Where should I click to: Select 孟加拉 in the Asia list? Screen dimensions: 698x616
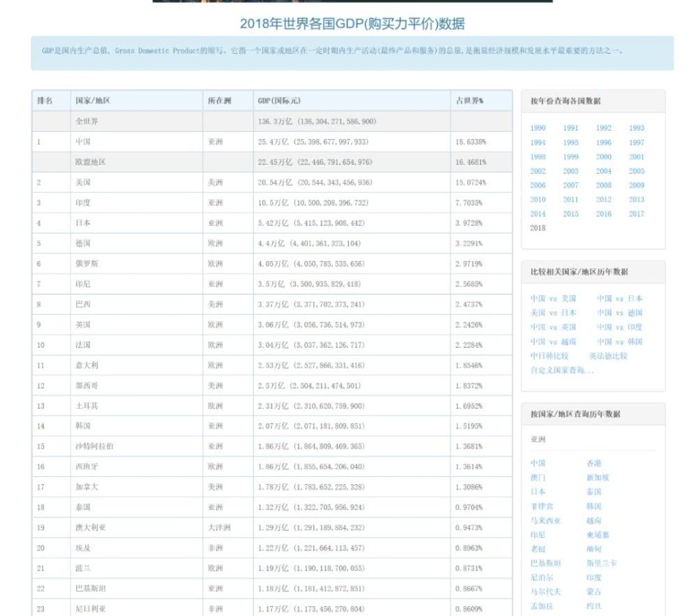[x=542, y=606]
